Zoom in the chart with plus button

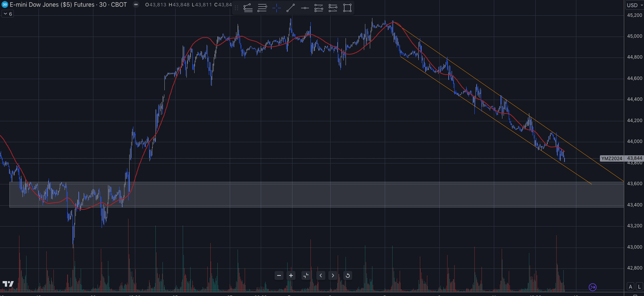291,276
